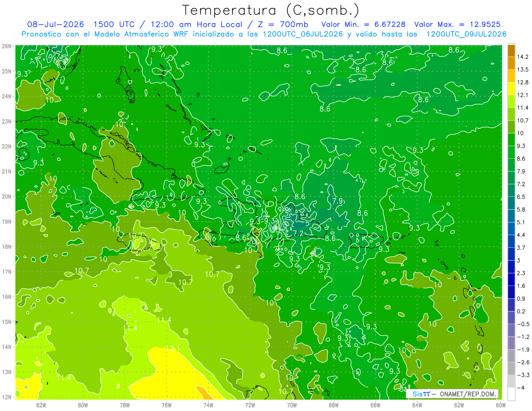Click the '60W' longitude axis label
Image resolution: width=532 pixels, height=411 pixels.
pos(501,404)
